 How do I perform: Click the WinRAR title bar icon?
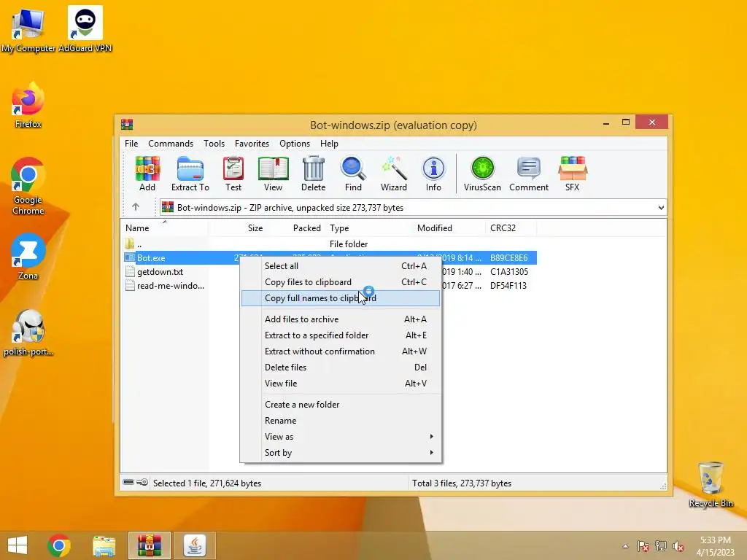coord(127,125)
